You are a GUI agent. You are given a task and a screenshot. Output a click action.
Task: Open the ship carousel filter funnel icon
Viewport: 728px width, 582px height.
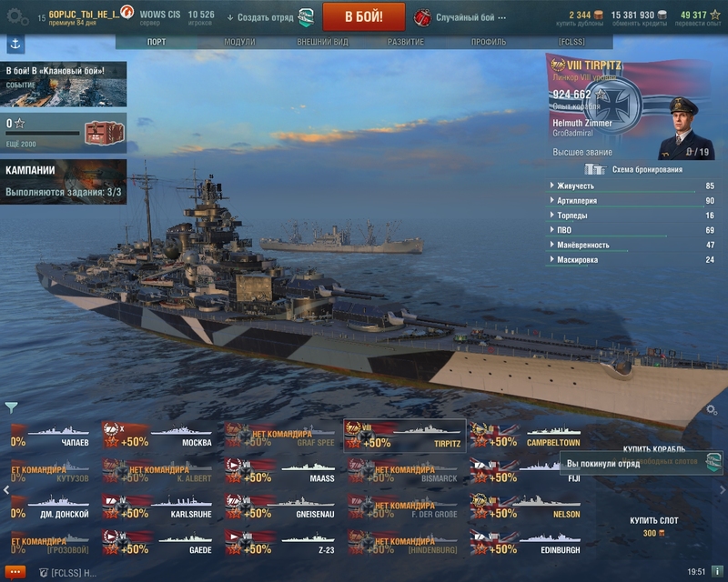[11, 407]
